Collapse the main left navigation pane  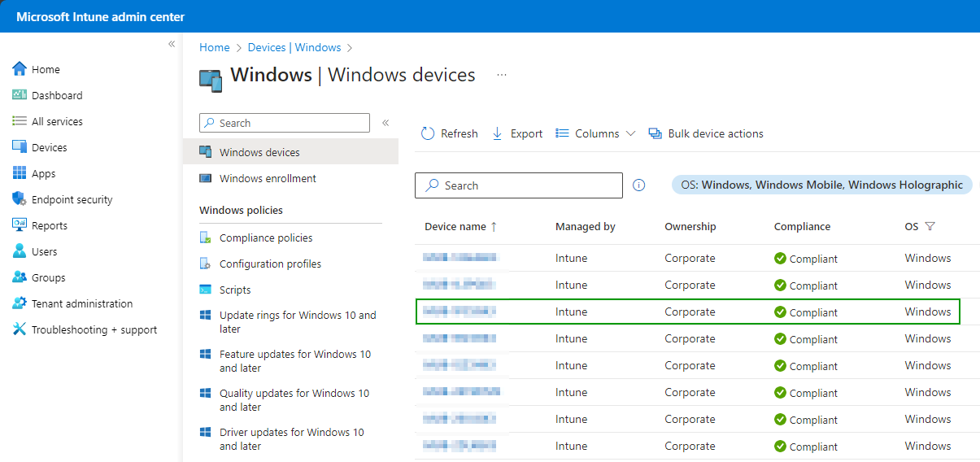point(172,44)
